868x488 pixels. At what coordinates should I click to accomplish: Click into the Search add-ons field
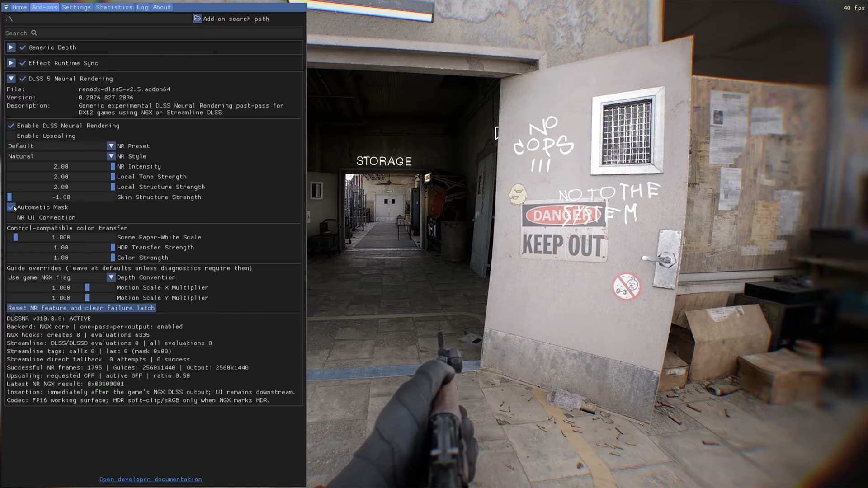[x=154, y=33]
